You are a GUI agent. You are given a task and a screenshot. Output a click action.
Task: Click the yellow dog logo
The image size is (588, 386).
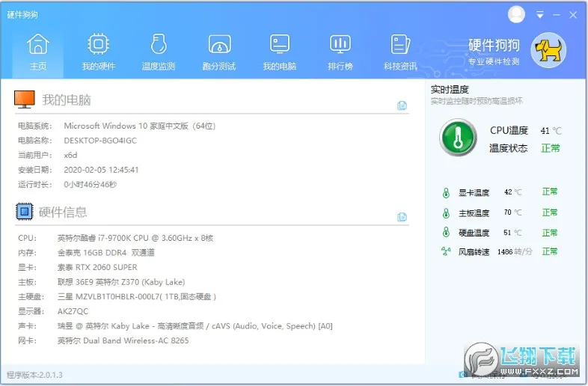(x=548, y=50)
